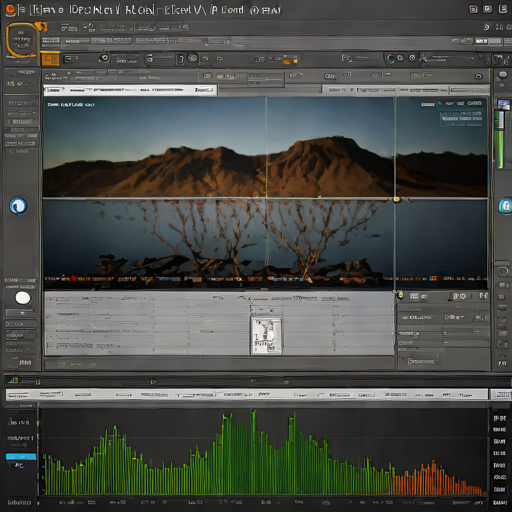Click the camera lens icon in the toolbar
Image resolution: width=512 pixels, height=512 pixels.
tap(104, 58)
